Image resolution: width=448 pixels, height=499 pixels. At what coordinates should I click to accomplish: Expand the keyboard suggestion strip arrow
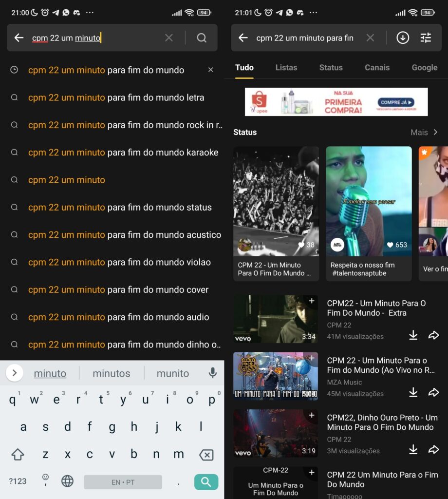tap(15, 373)
